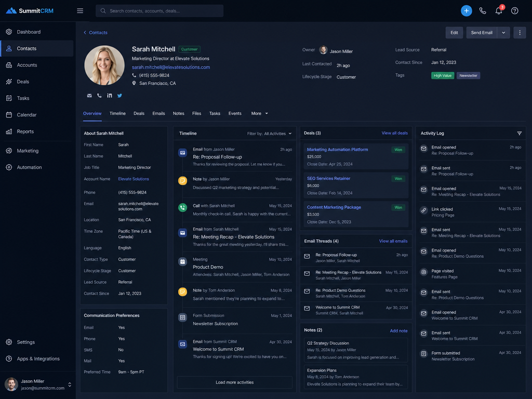The height and width of the screenshot is (399, 532).
Task: Switch to the Deals tab
Action: pos(139,114)
